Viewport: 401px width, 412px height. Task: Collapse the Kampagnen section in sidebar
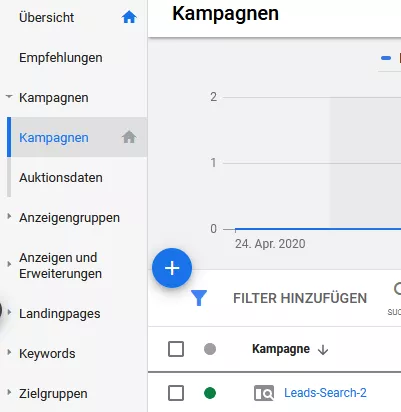(9, 97)
